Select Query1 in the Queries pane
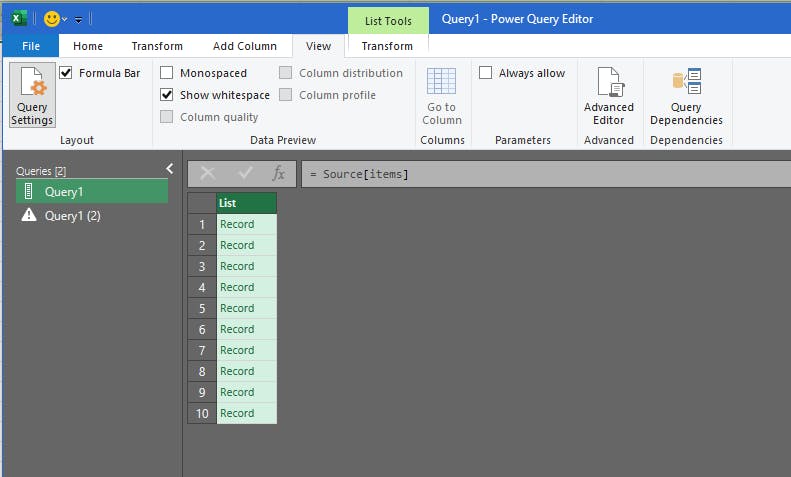This screenshot has height=477, width=791. 92,192
